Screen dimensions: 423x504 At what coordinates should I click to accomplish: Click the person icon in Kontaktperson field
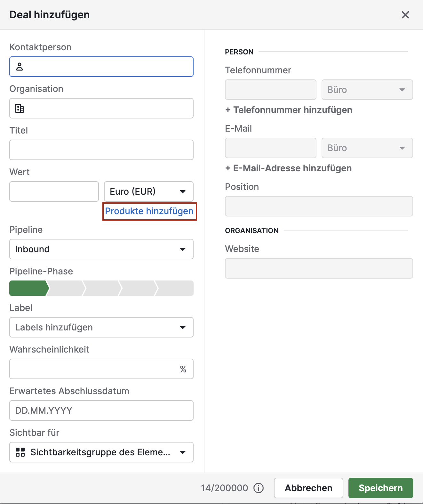(x=20, y=67)
